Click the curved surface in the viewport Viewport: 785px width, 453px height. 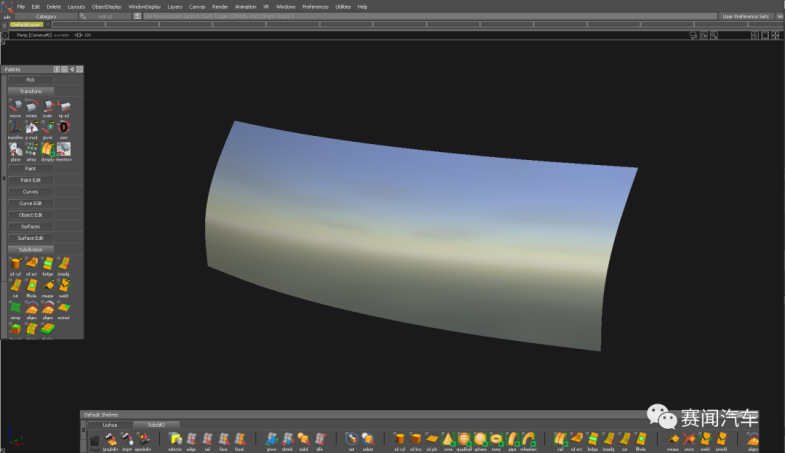click(x=420, y=230)
